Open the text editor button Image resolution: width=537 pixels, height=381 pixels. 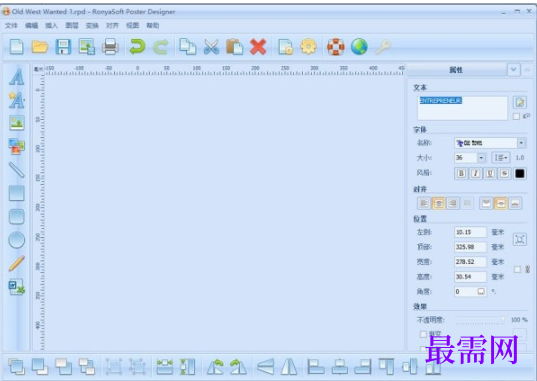pyautogui.click(x=520, y=102)
